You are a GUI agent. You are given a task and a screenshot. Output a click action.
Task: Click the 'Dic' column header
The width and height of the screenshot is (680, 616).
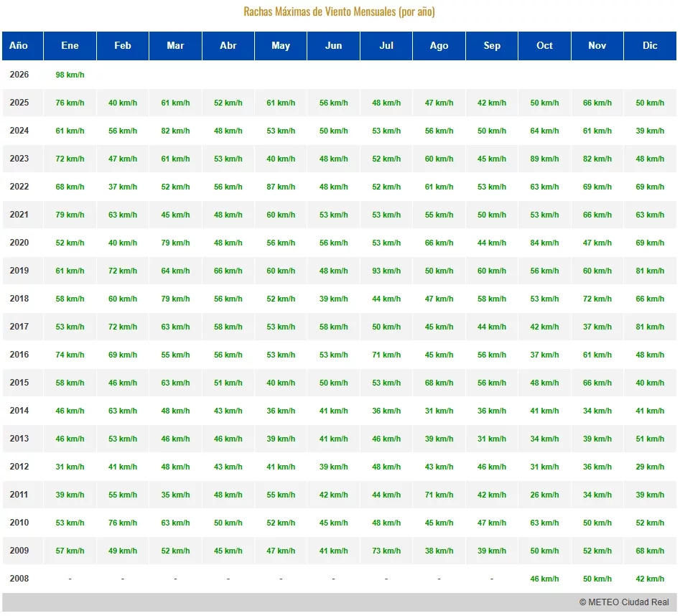click(x=650, y=45)
